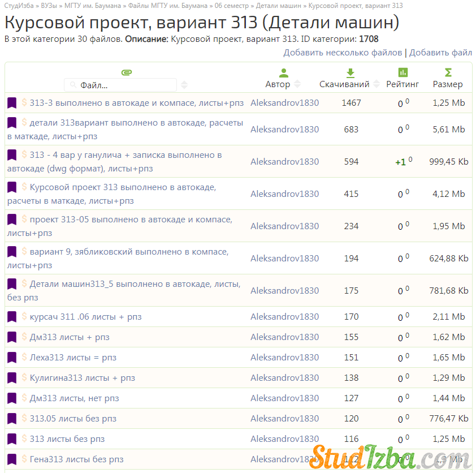The width and height of the screenshot is (476, 473).
Task: Click dollar icon next to Гена313 листы
Action: 24,458
